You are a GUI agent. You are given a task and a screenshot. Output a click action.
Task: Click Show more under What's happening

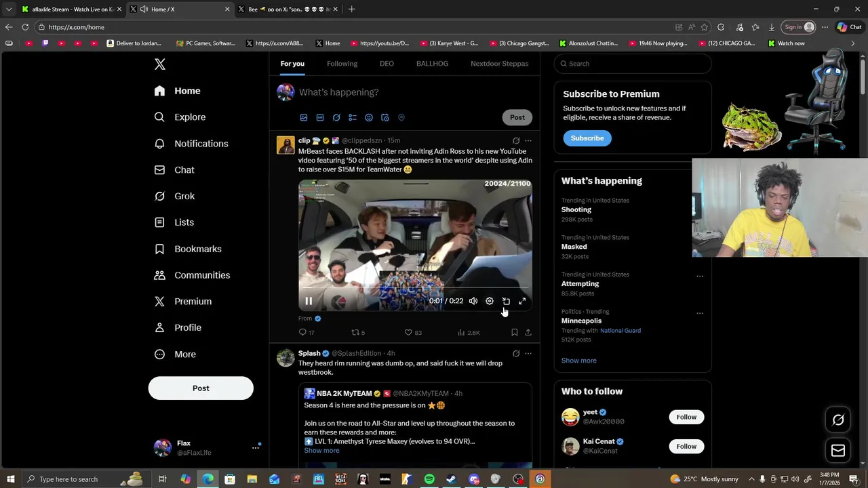click(x=579, y=361)
